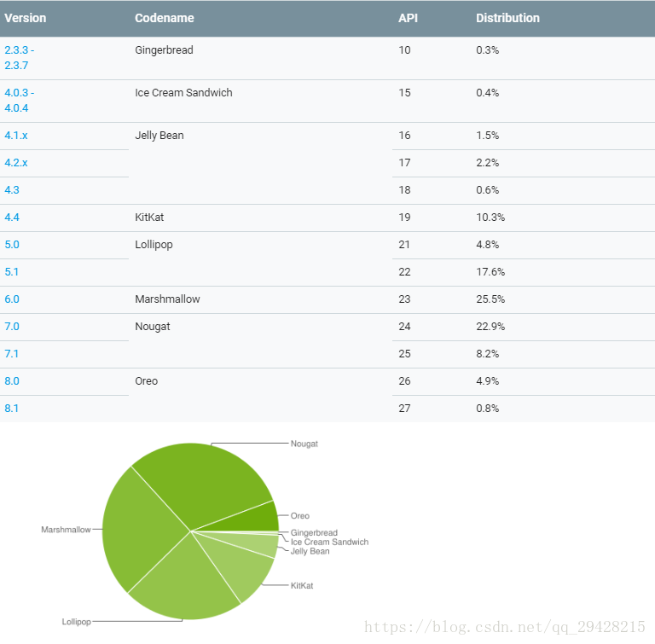Click the KitKat pie chart label

pos(302,586)
